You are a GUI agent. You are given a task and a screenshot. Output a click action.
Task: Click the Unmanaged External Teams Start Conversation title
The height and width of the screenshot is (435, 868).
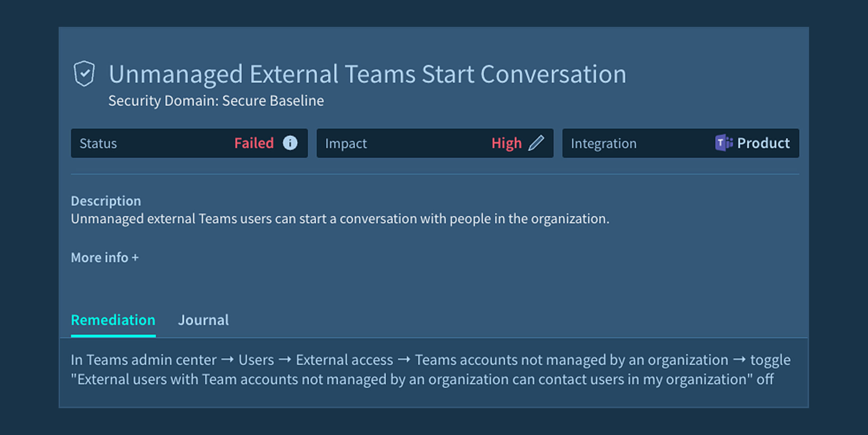[367, 74]
